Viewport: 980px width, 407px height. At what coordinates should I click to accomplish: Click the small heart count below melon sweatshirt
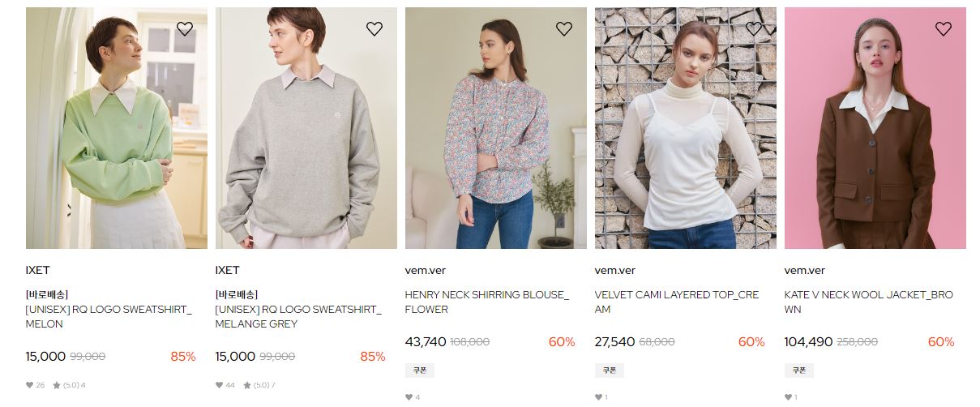point(36,385)
